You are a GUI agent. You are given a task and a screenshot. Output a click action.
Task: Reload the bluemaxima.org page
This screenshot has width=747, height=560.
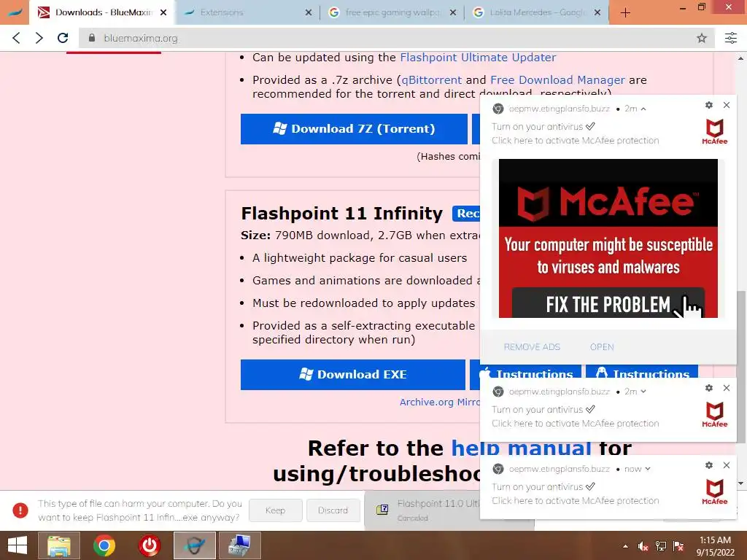pyautogui.click(x=63, y=38)
